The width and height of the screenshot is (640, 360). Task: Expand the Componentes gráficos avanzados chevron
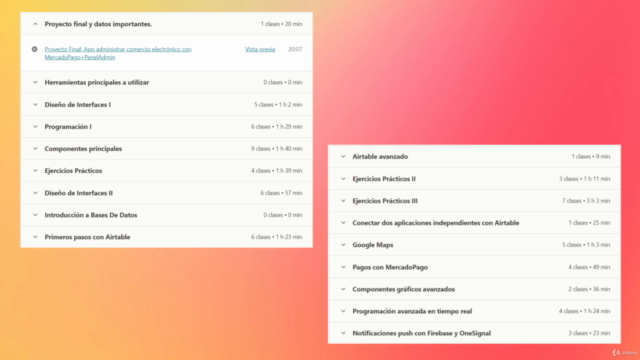point(343,289)
